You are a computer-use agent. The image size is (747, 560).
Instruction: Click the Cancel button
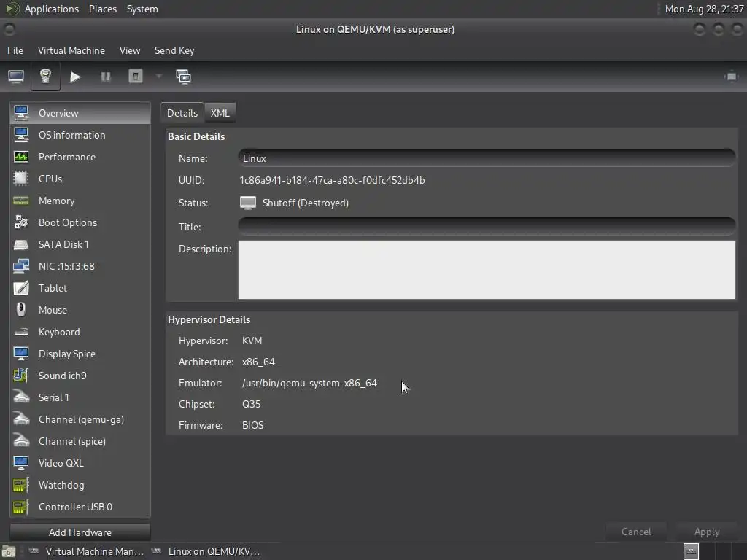point(636,532)
